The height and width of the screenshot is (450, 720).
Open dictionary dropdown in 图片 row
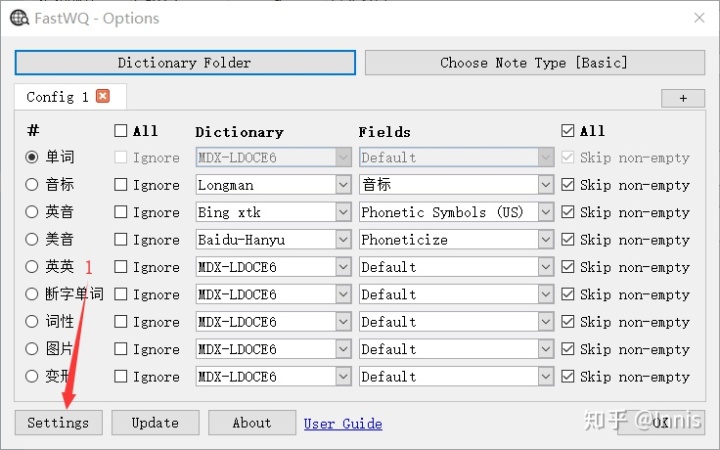pos(274,349)
